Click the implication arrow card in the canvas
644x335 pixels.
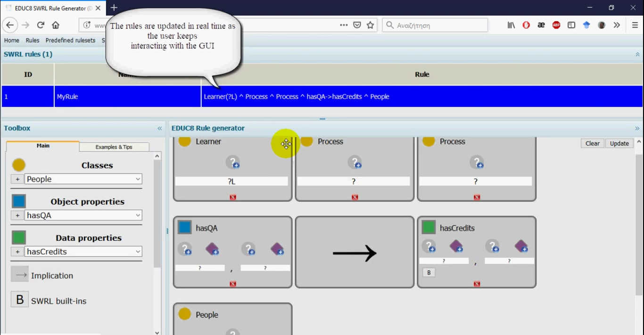click(x=355, y=252)
